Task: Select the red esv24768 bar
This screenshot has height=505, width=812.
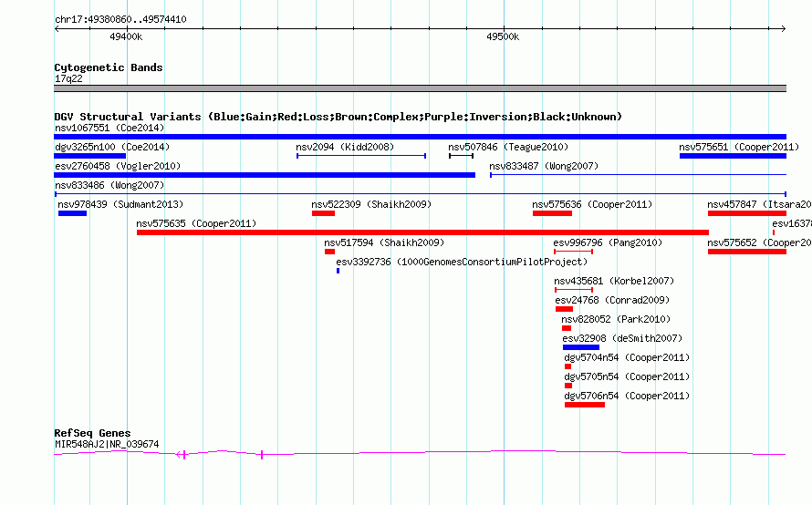Action: pos(565,309)
